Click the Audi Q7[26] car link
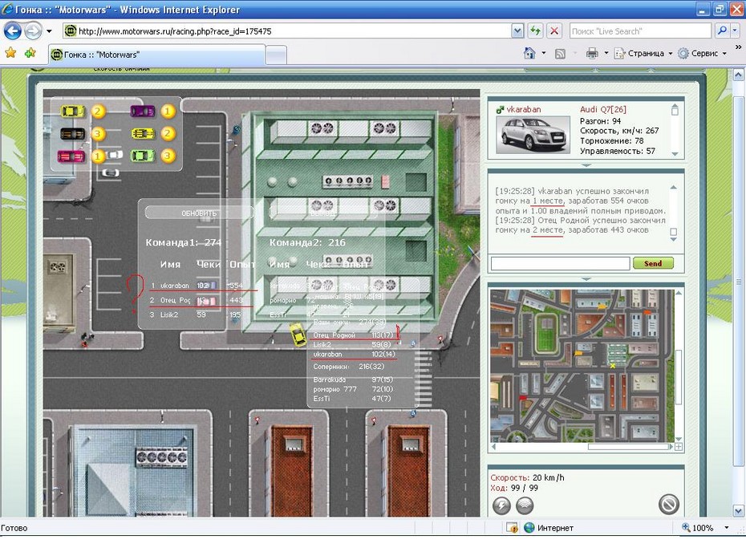 [602, 109]
